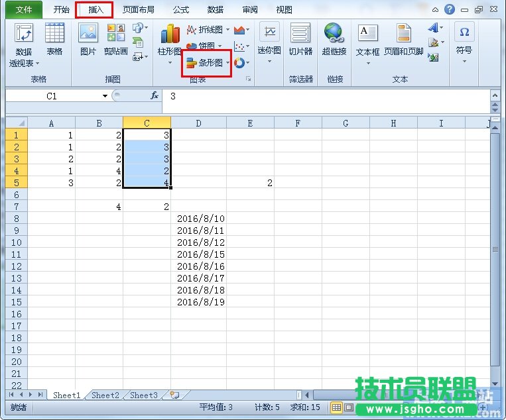Go to next sheet navigation arrow
The image size is (506, 420).
pyautogui.click(x=31, y=395)
